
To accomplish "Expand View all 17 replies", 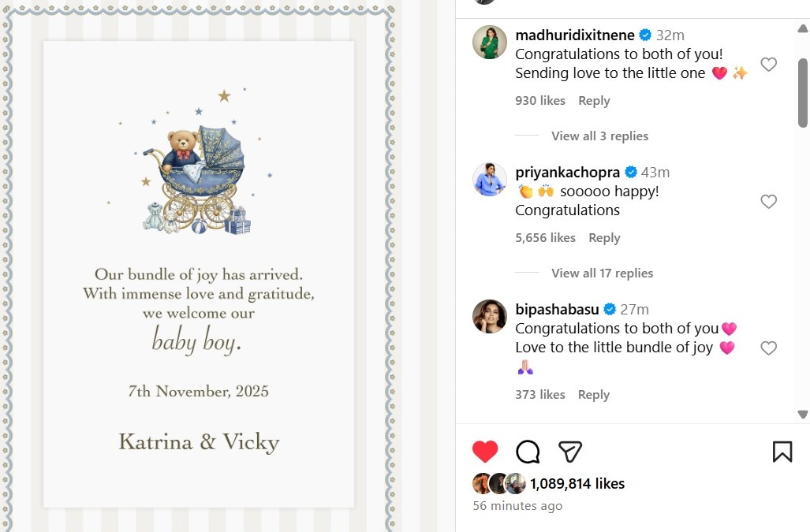I will (602, 273).
